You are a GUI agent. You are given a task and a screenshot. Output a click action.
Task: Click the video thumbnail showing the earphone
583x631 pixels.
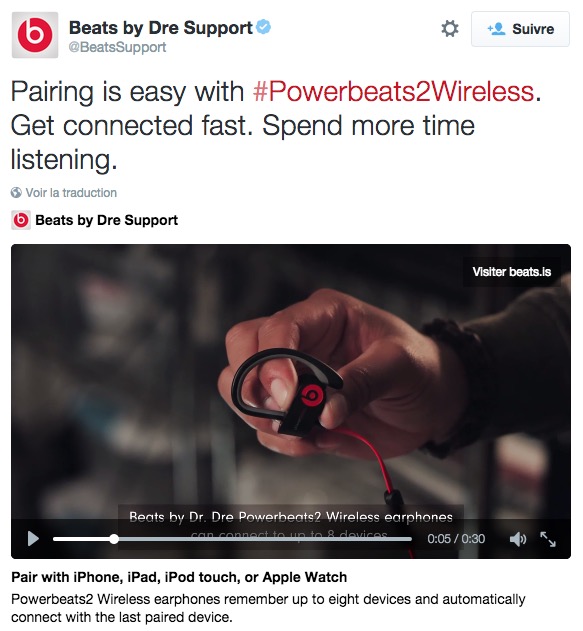click(x=291, y=382)
